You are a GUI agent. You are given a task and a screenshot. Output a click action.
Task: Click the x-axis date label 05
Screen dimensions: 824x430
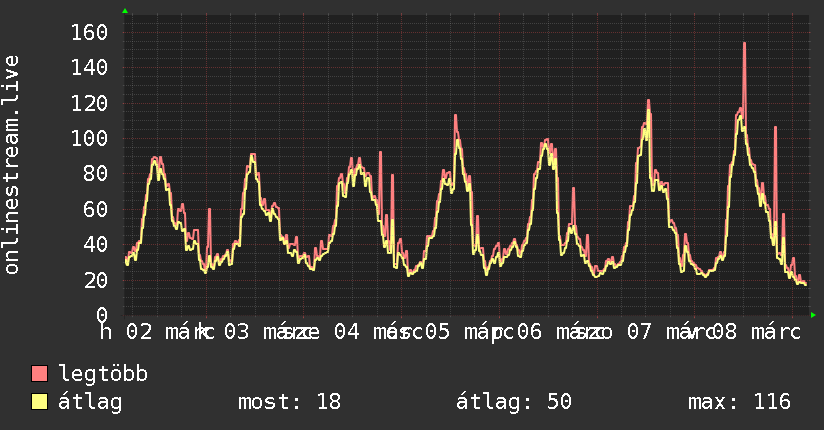(437, 332)
